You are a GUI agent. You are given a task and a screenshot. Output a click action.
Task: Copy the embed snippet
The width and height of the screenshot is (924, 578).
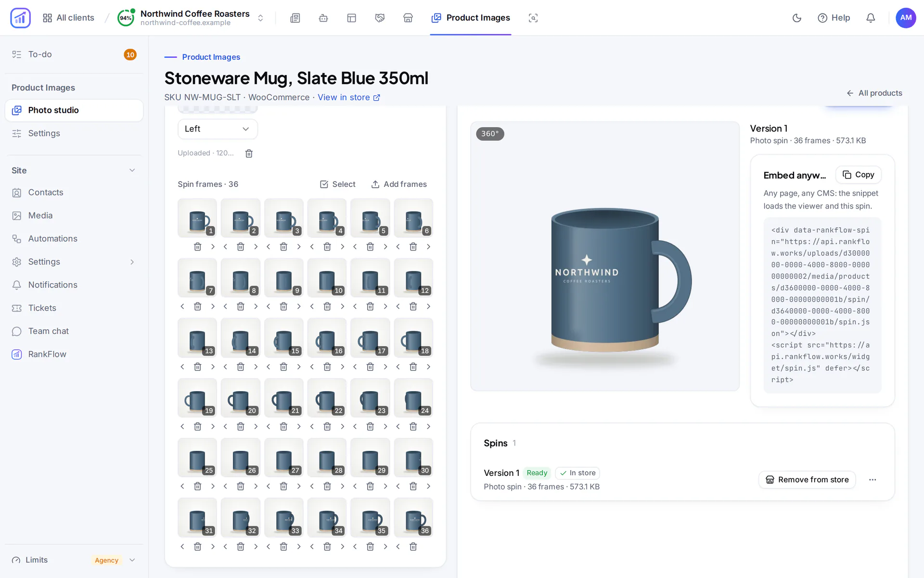pos(859,175)
